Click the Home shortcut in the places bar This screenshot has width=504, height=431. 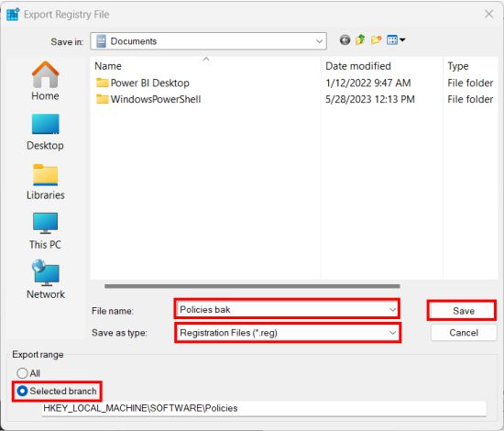coord(45,81)
